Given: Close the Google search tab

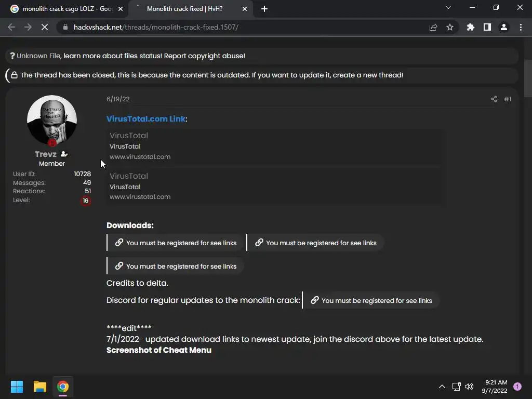Looking at the screenshot, I should tap(121, 9).
